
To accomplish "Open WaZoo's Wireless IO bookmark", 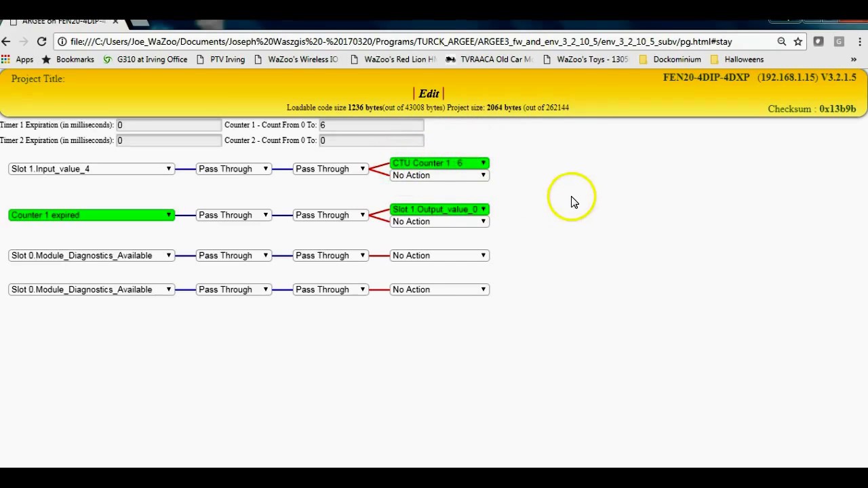I will [296, 60].
